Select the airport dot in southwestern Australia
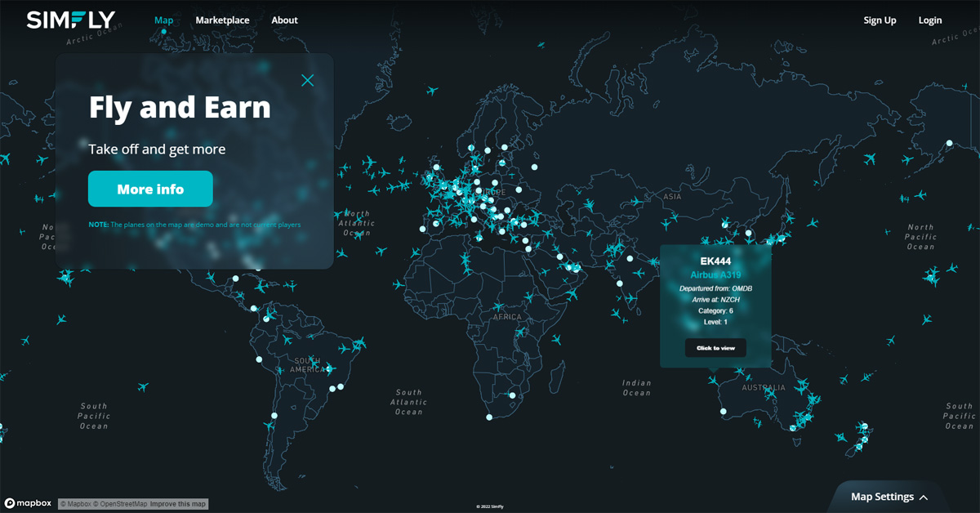 (724, 412)
